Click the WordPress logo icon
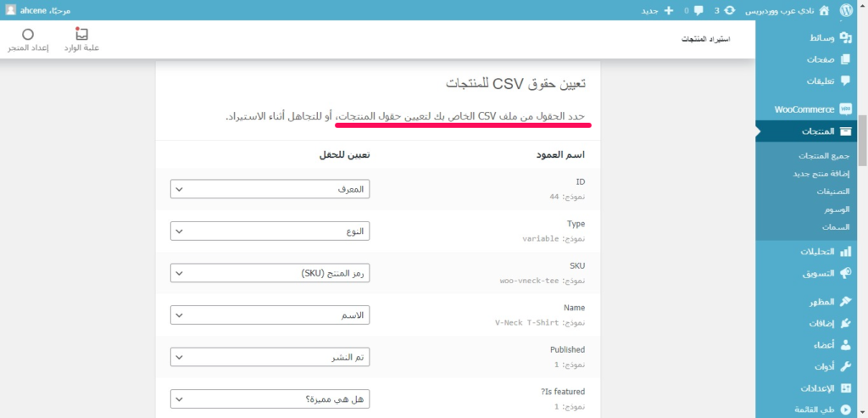868x418 pixels. [x=845, y=10]
